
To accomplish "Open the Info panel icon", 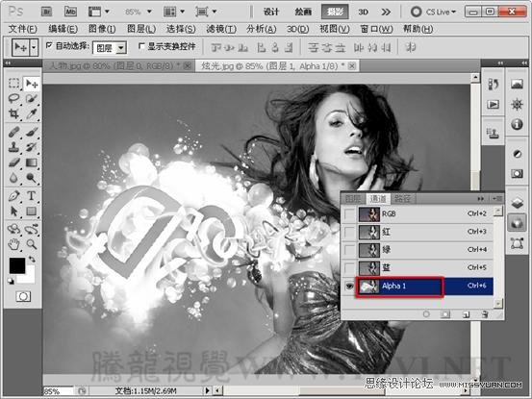I will pos(517,124).
